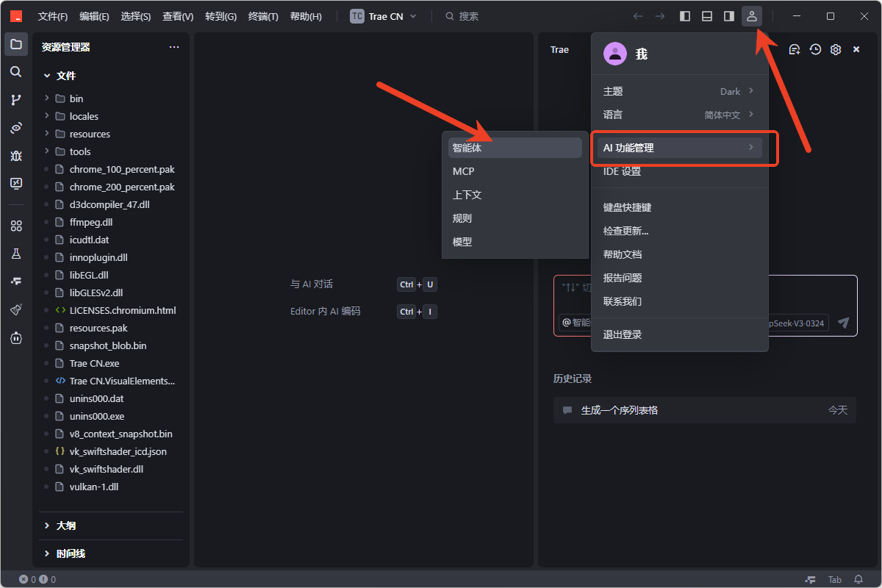Open the 帮助(H) menu
Viewport: 882px width, 588px height.
[306, 16]
